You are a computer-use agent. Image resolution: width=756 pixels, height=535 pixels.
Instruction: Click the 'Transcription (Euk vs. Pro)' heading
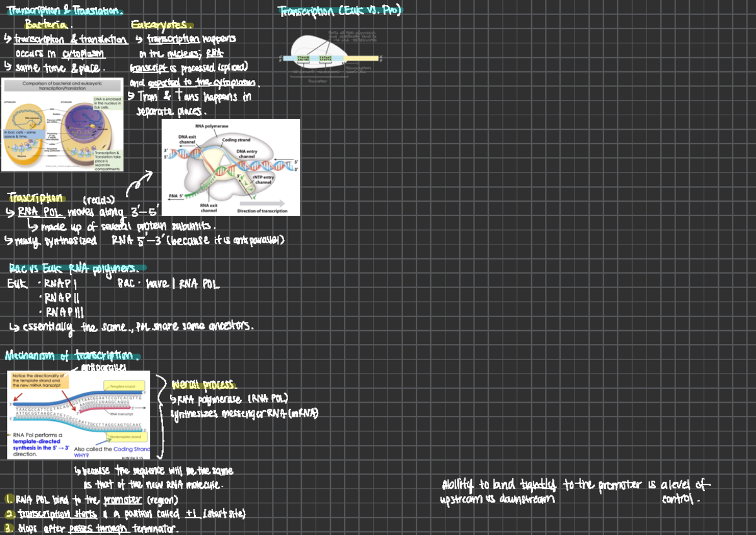(x=340, y=11)
